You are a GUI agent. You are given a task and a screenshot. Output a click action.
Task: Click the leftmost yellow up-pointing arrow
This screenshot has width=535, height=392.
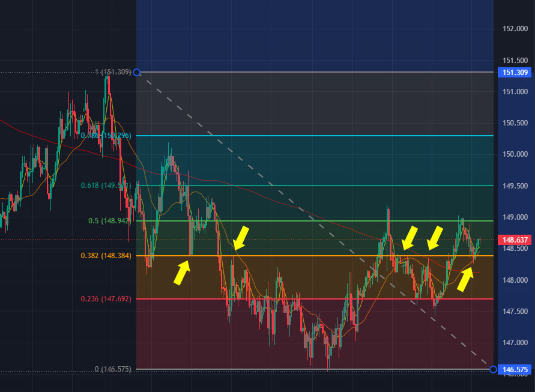[181, 273]
